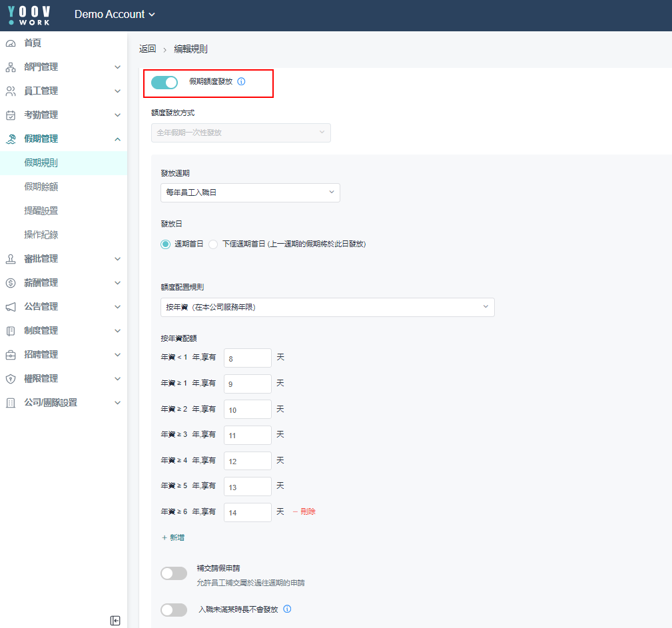Open the 發放週期 dropdown
Image resolution: width=672 pixels, height=628 pixels.
250,192
